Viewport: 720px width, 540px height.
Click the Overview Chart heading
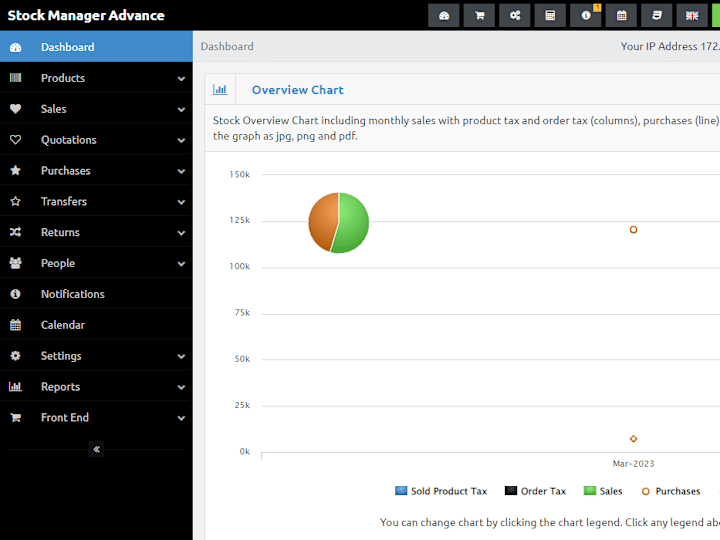click(298, 90)
